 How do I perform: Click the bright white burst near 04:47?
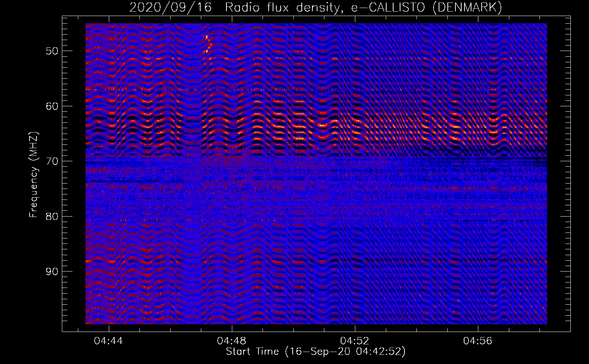point(207,44)
